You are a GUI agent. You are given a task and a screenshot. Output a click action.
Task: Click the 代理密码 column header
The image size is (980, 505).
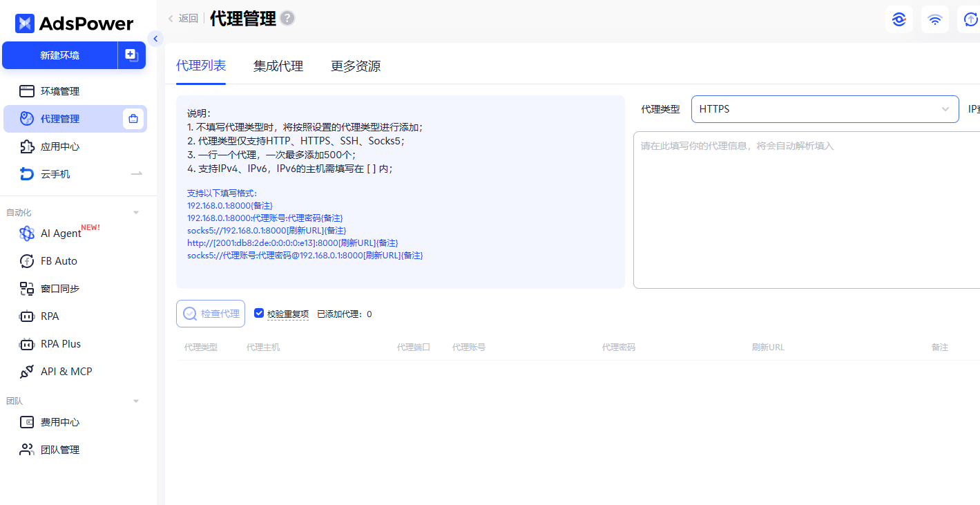click(x=619, y=347)
